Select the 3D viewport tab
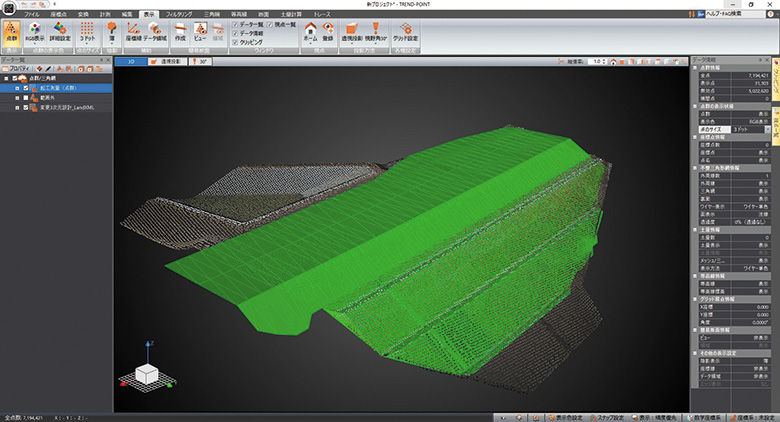 131,62
